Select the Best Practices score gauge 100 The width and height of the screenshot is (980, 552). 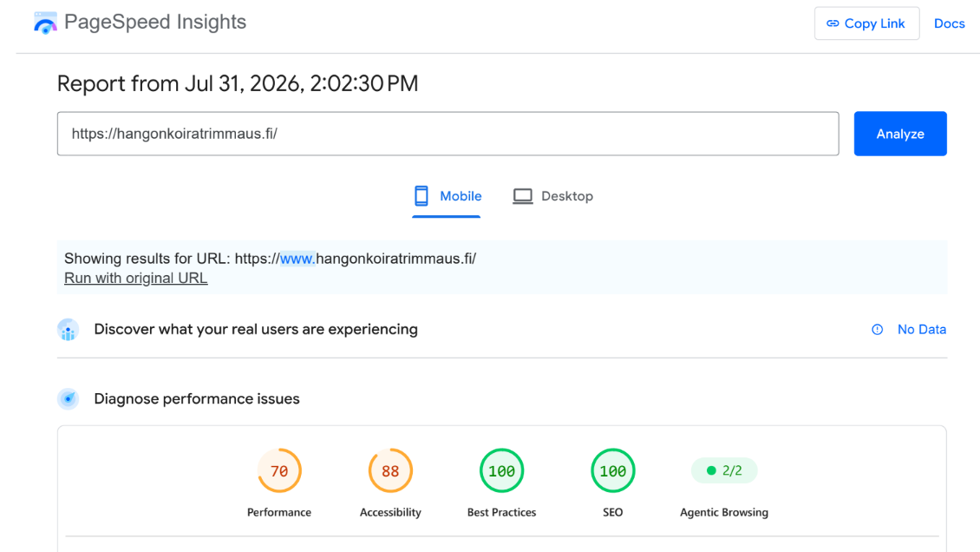(x=502, y=470)
